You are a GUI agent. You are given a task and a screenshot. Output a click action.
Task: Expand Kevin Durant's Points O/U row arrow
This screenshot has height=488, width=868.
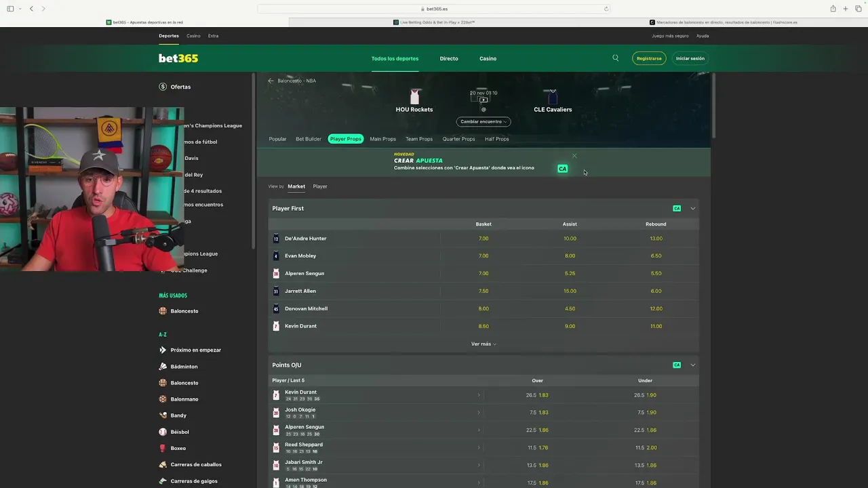point(478,395)
